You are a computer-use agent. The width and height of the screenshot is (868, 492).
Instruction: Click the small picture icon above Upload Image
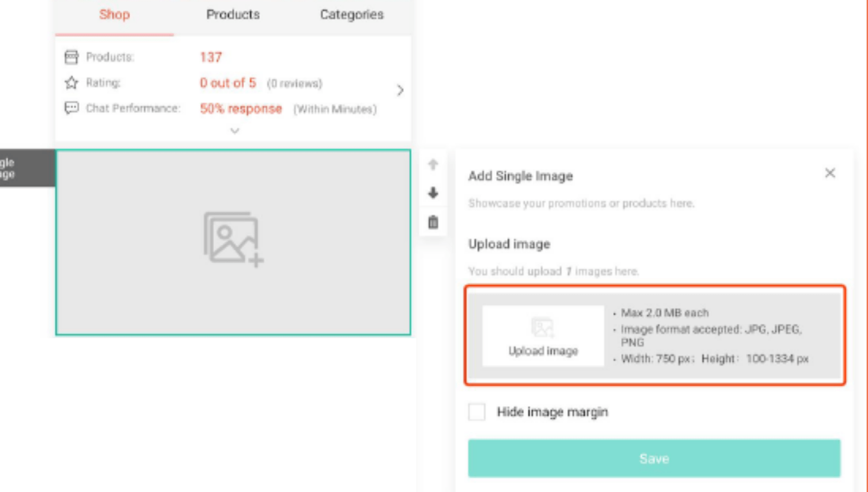542,328
